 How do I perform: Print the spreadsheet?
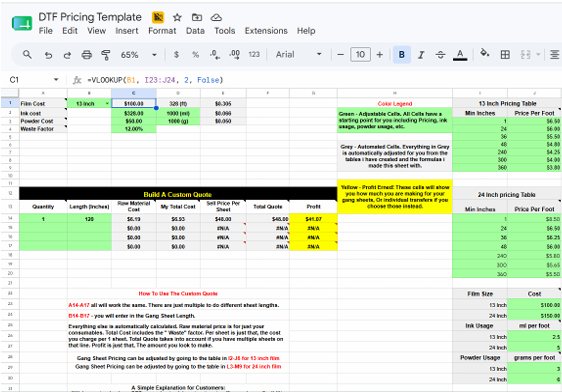[x=86, y=55]
